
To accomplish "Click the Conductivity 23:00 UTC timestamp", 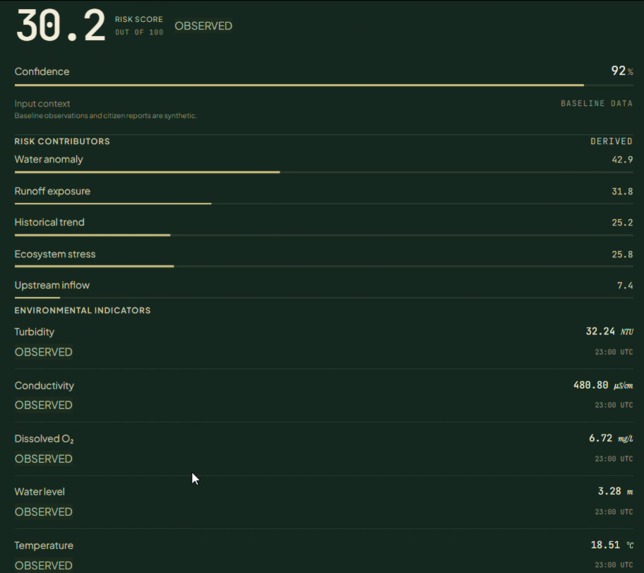I will (614, 405).
